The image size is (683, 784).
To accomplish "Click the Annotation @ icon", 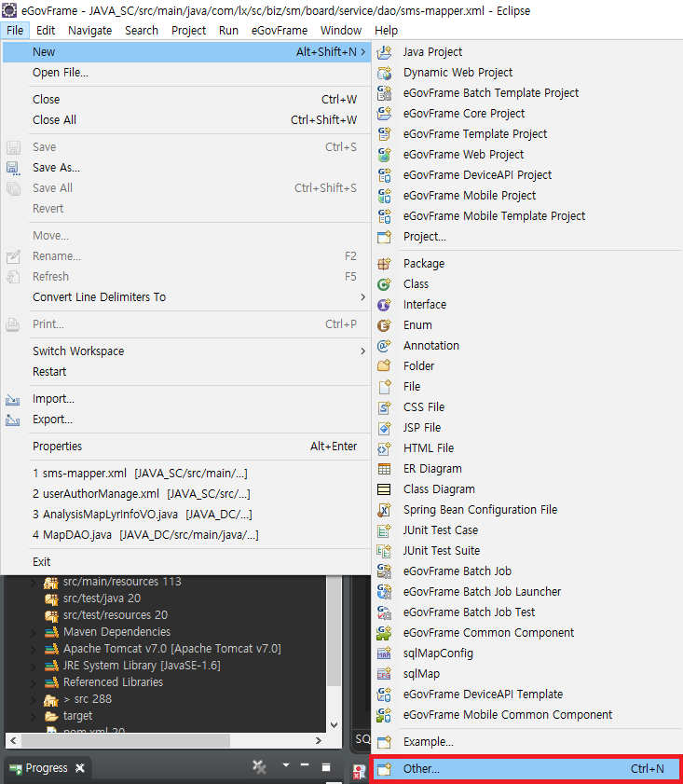I will [384, 346].
